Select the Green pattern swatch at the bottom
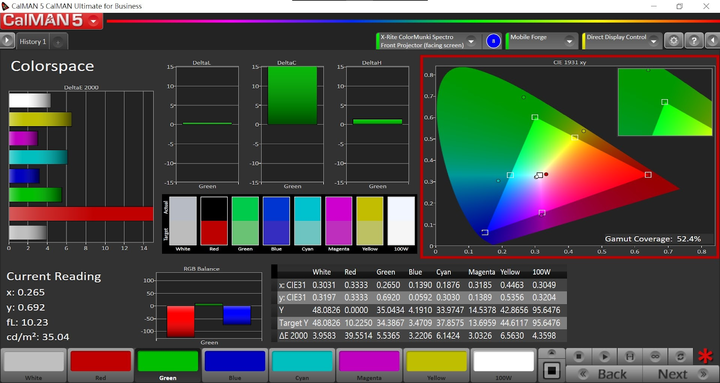Screen dimensions: 720x383 click(x=168, y=365)
